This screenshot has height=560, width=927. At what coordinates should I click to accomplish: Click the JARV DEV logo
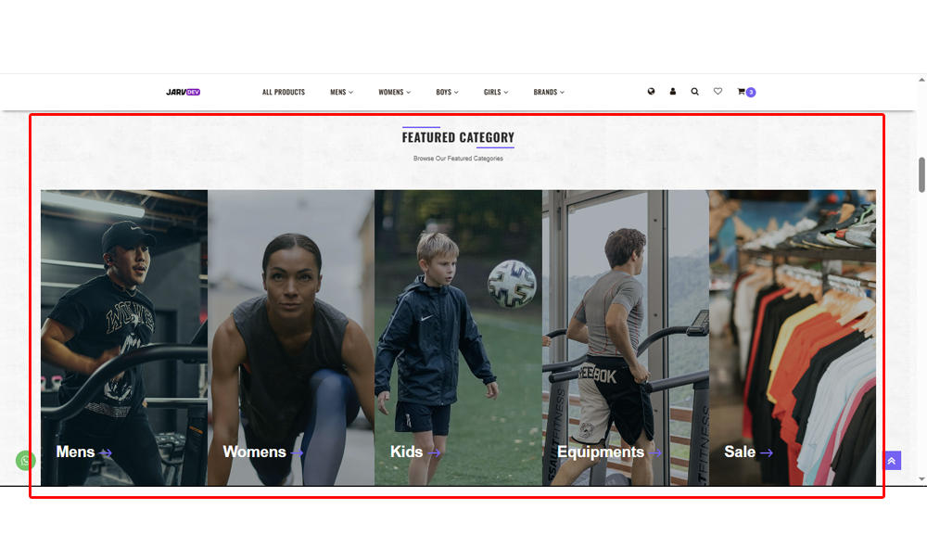coord(184,92)
